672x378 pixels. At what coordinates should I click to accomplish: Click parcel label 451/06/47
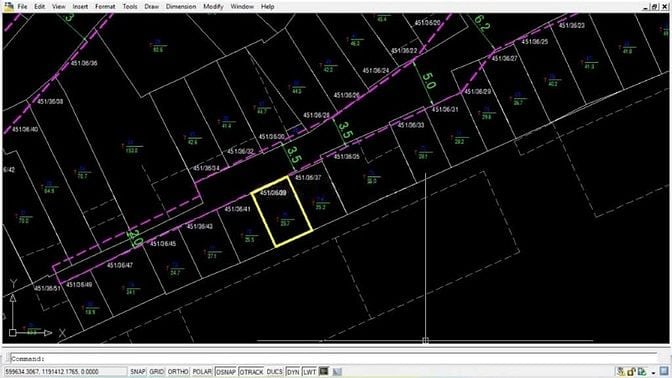pos(120,265)
